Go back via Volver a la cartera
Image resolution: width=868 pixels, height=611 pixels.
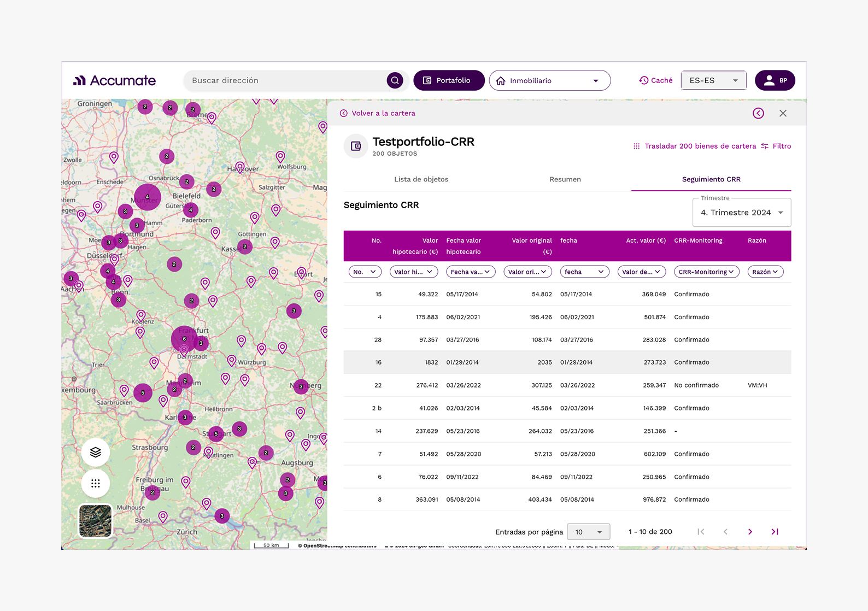(x=378, y=113)
